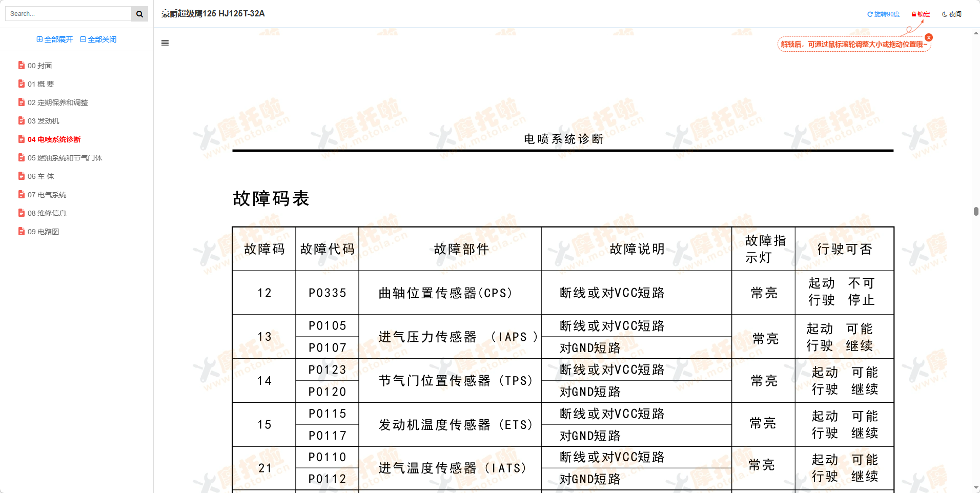Click the rotate 90 degrees icon
The width and height of the screenshot is (980, 493).
click(x=870, y=14)
